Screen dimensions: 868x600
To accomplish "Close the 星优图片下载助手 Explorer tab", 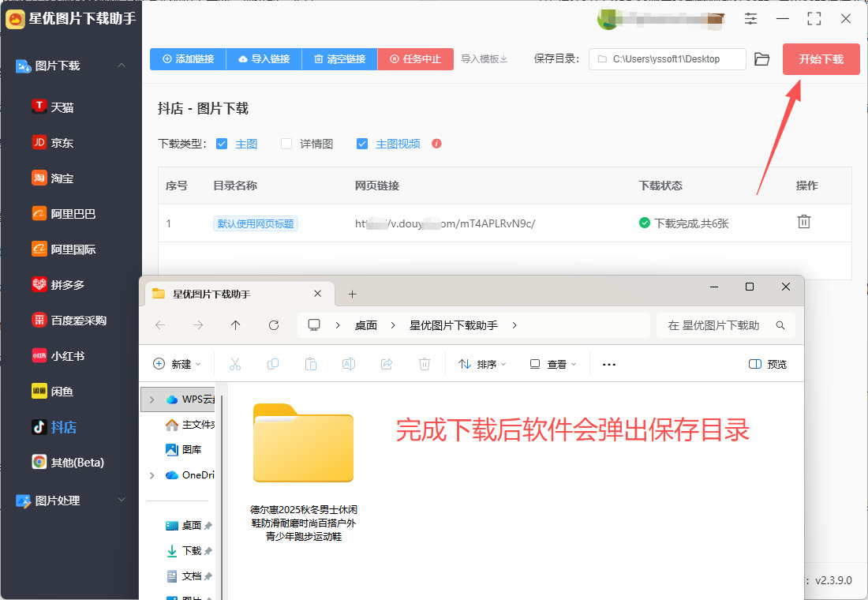I will (318, 294).
